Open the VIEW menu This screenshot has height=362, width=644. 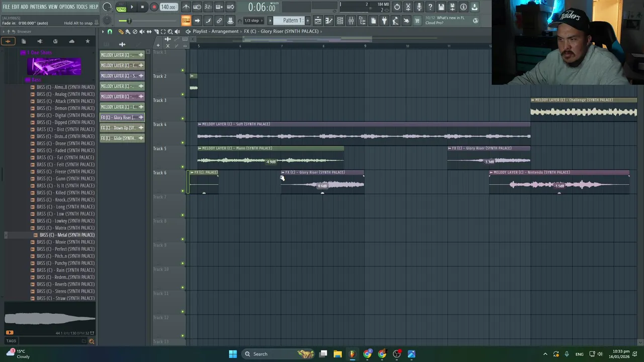point(53,7)
